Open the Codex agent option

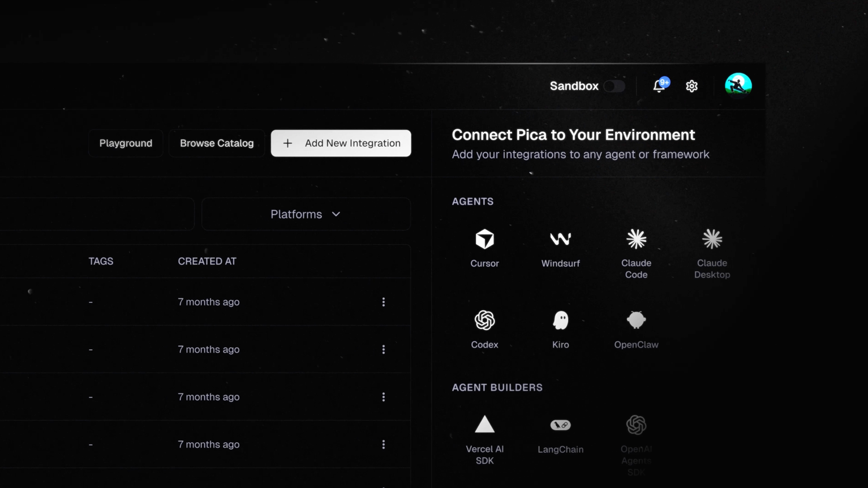click(484, 329)
